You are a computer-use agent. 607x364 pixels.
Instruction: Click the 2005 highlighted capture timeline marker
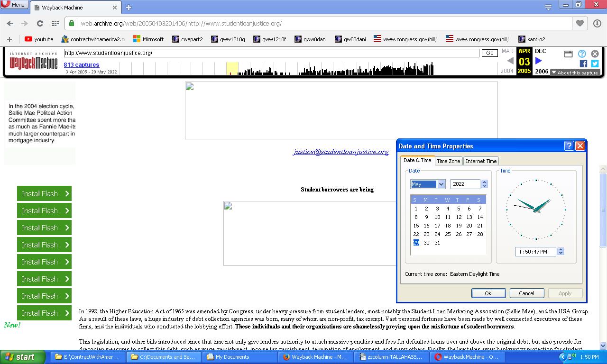[232, 69]
